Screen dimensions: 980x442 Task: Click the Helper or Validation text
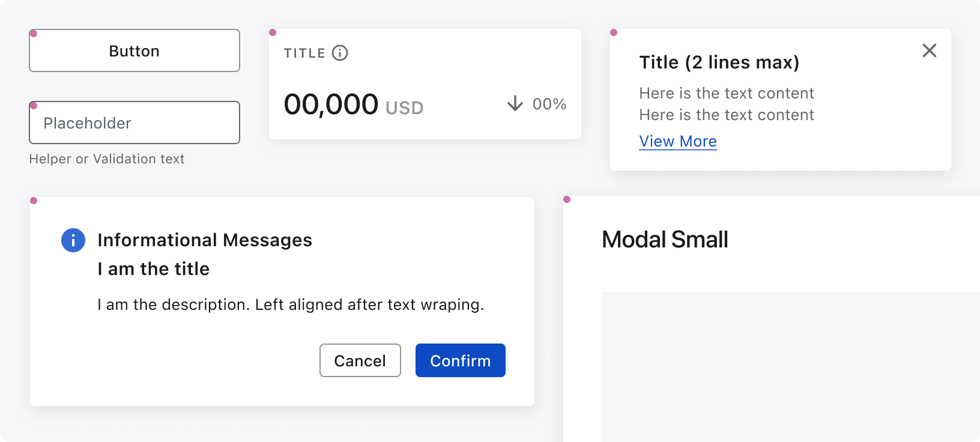(107, 159)
